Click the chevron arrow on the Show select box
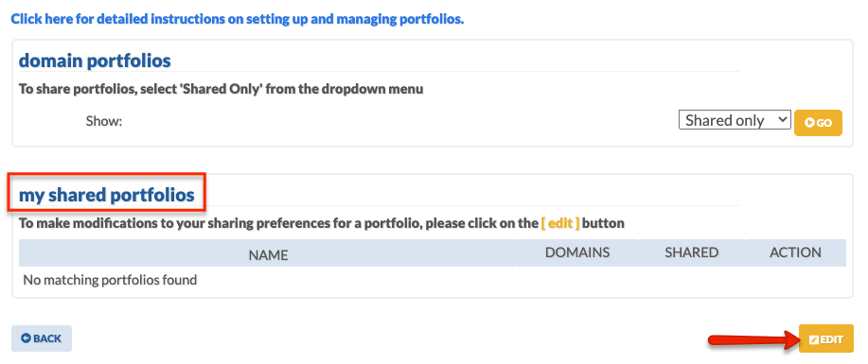 (x=782, y=119)
